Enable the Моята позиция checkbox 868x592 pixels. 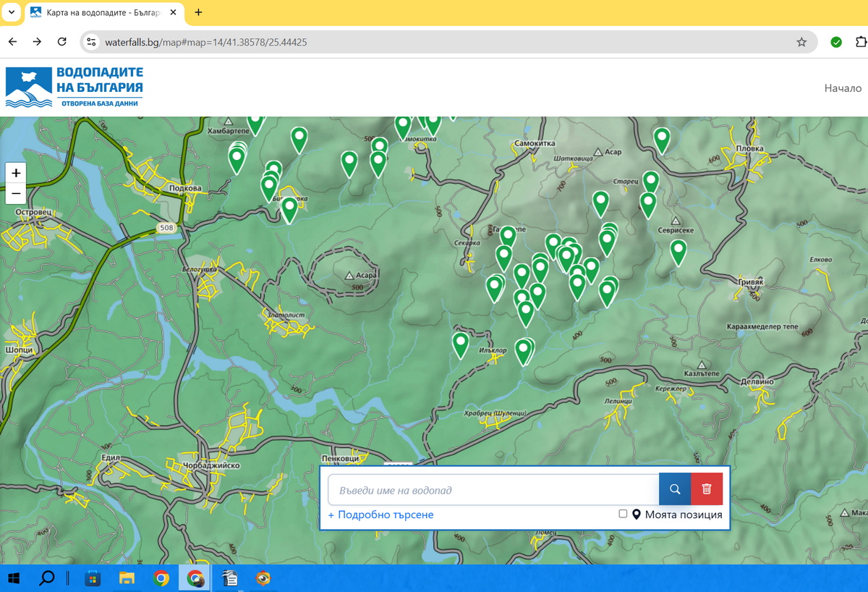click(x=623, y=514)
